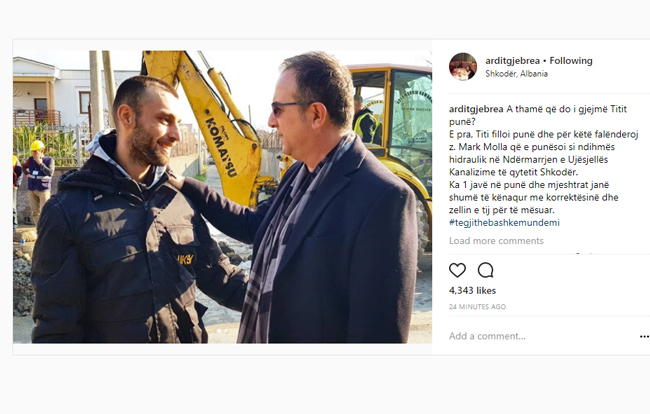Open hashtag #tegjithebashkemundemi

504,223
